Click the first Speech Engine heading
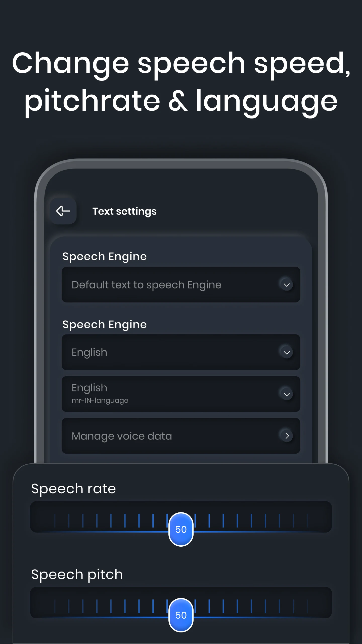 [104, 257]
